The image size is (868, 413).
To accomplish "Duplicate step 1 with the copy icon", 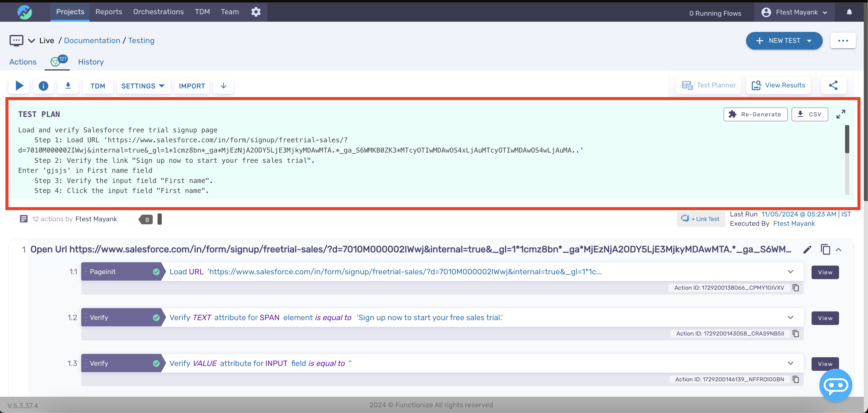I will pos(825,249).
